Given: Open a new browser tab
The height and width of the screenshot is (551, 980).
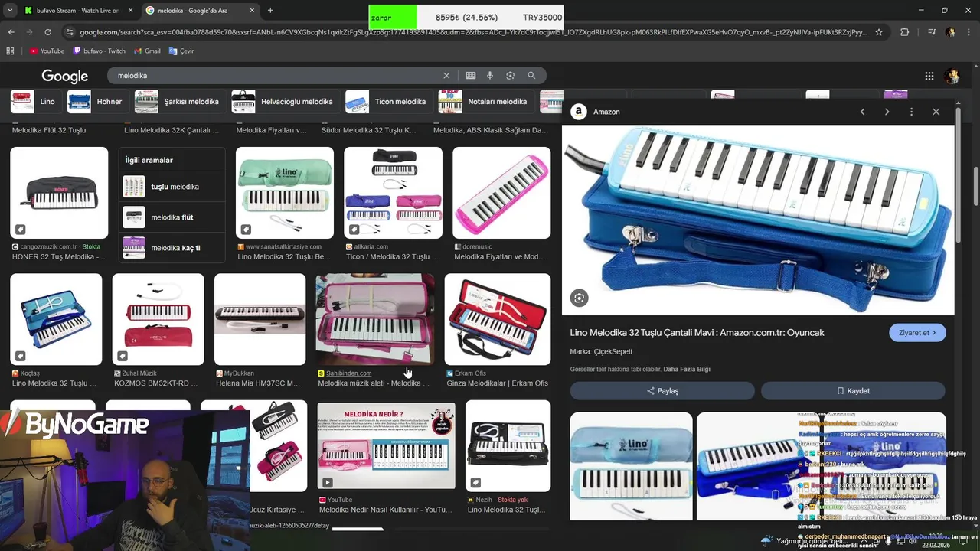Looking at the screenshot, I should 270,10.
